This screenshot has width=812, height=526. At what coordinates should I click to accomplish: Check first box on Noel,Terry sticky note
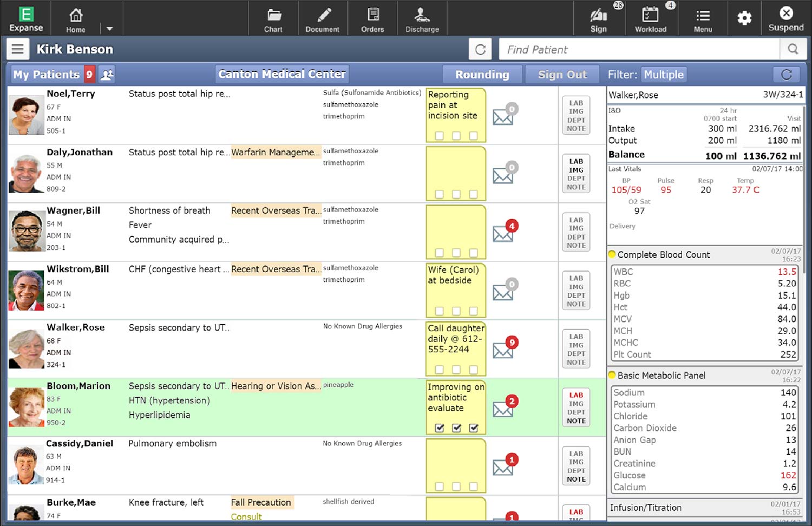tap(440, 135)
